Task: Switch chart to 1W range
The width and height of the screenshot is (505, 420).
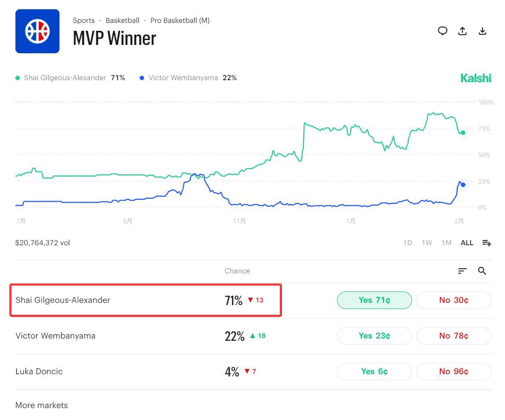Action: pyautogui.click(x=427, y=243)
